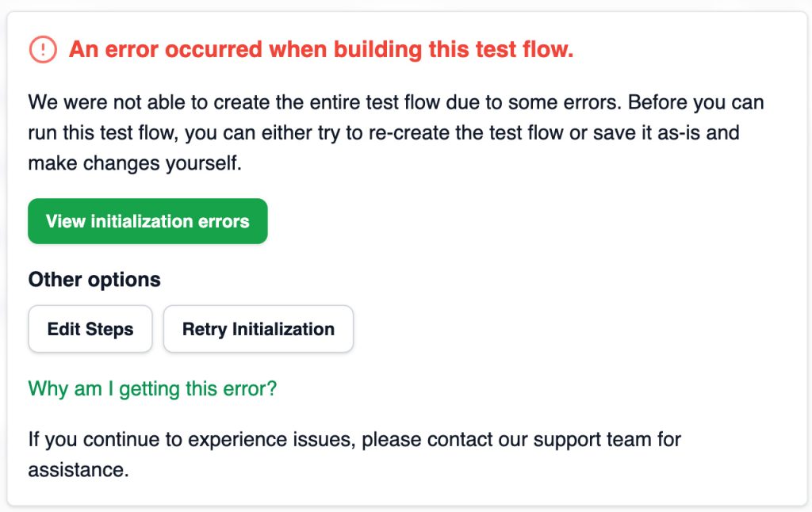The height and width of the screenshot is (512, 812).
Task: Click the paragraph starting 'We were not able'
Action: point(396,132)
